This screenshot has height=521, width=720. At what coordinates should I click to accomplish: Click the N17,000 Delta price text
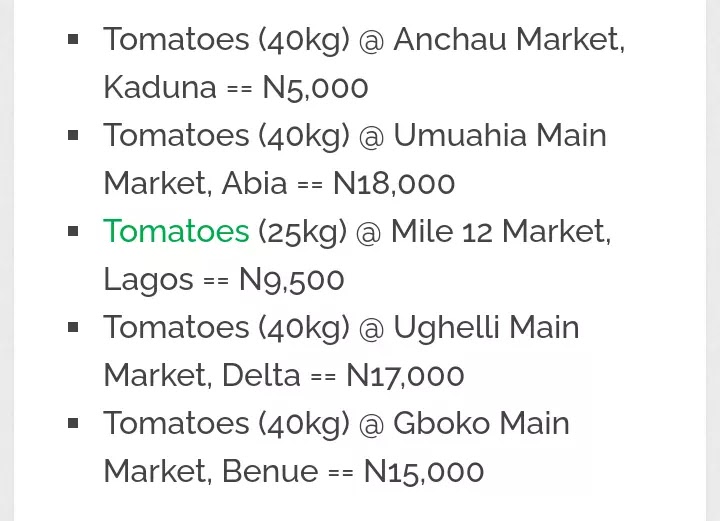click(x=405, y=376)
